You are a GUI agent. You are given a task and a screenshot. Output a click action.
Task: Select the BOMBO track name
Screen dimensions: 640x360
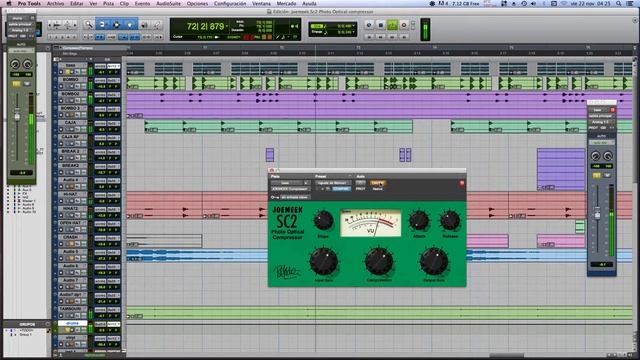point(70,80)
